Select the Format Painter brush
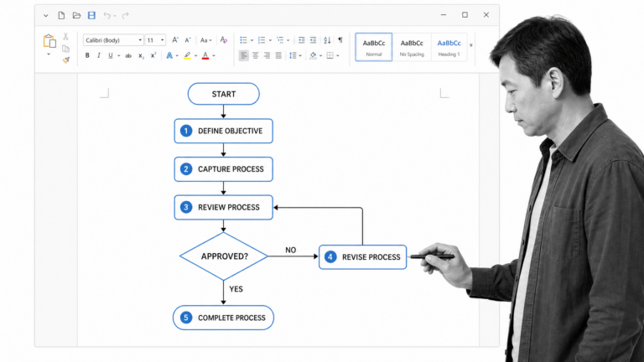This screenshot has height=362, width=644. tap(65, 60)
